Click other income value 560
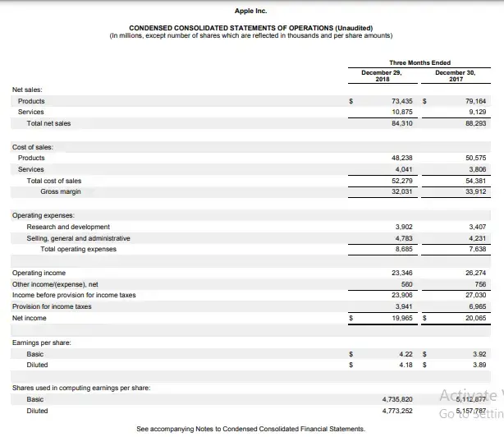 [x=406, y=284]
